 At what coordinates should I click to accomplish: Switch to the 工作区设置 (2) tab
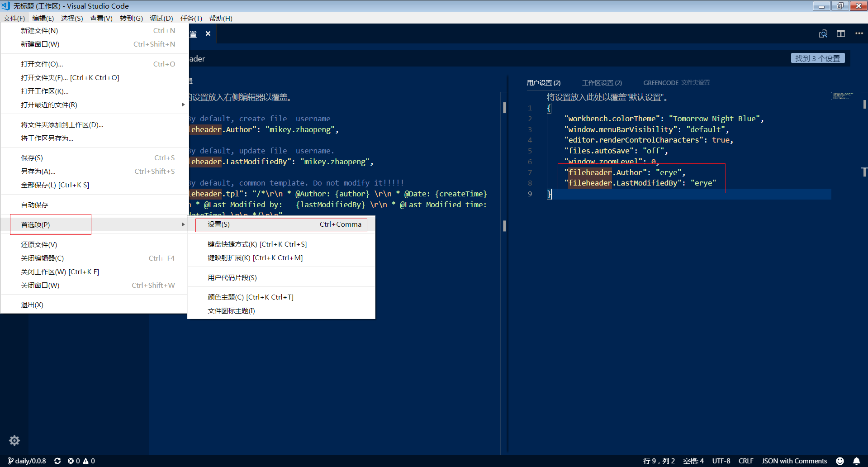(x=602, y=83)
